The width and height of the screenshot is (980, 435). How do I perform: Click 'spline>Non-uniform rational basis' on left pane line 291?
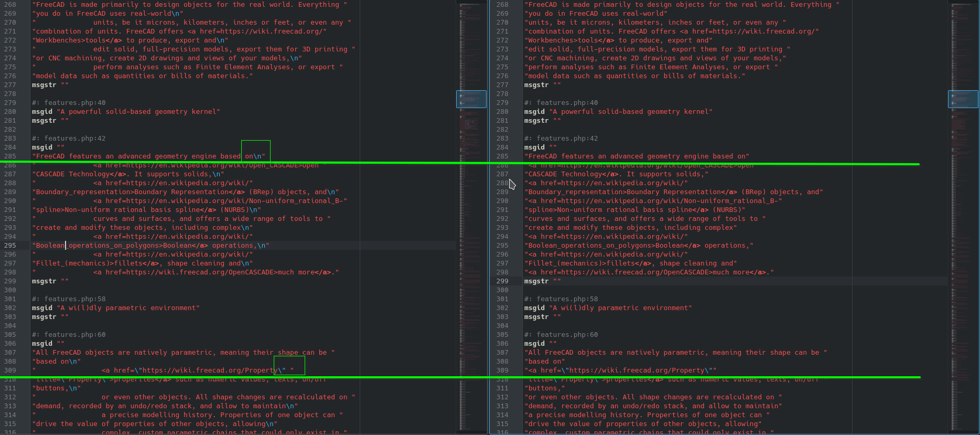[104, 210]
